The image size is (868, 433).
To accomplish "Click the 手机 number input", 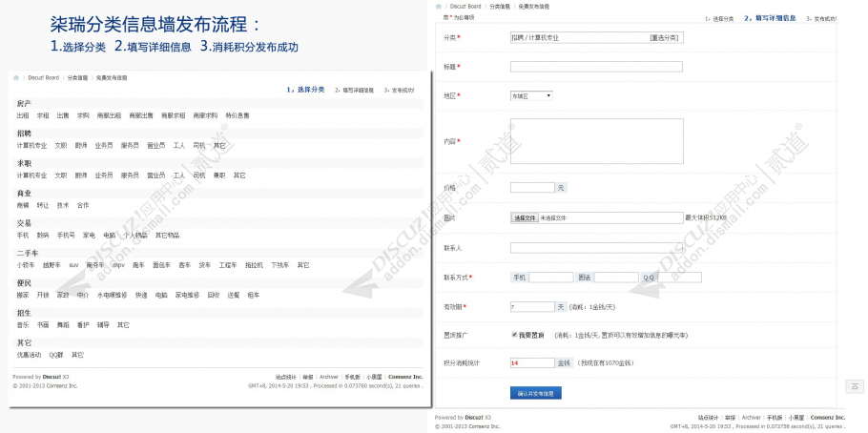I will pos(550,277).
